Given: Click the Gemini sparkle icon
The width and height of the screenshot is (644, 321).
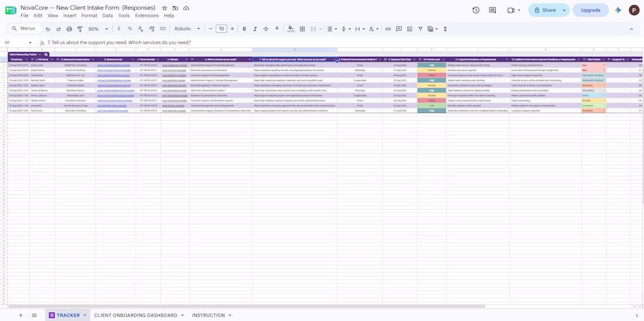Looking at the screenshot, I should click(618, 11).
